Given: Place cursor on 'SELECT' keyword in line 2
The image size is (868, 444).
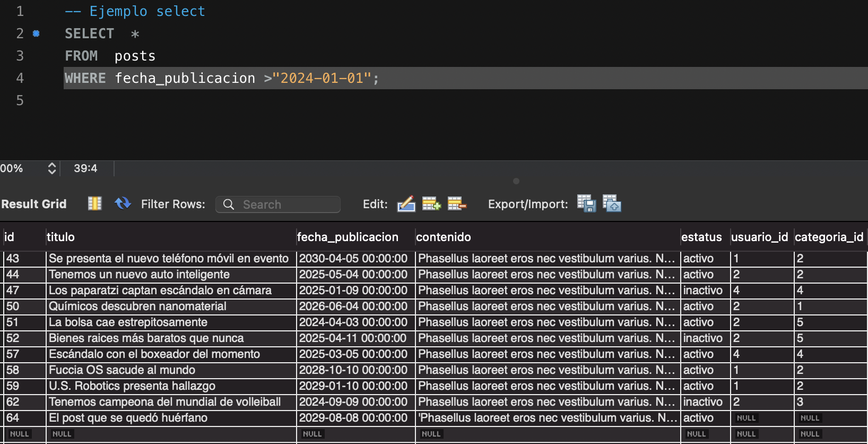Looking at the screenshot, I should point(89,33).
